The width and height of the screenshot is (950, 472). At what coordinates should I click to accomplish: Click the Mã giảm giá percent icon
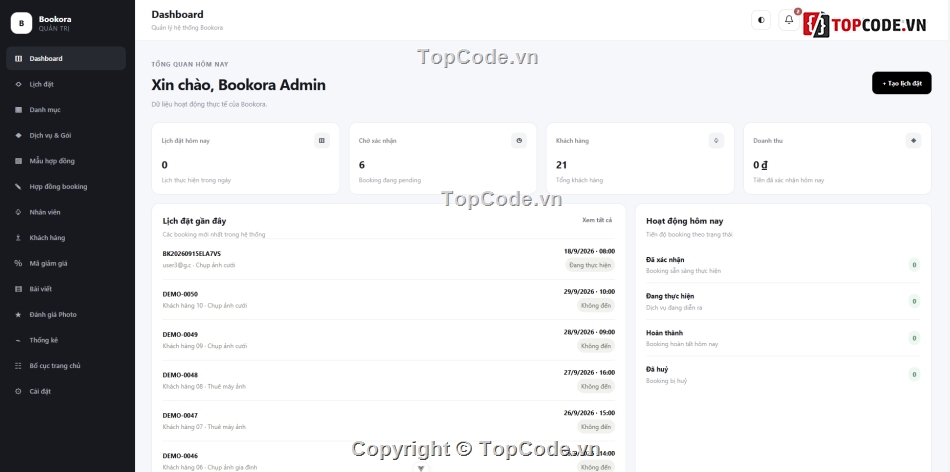tap(18, 263)
